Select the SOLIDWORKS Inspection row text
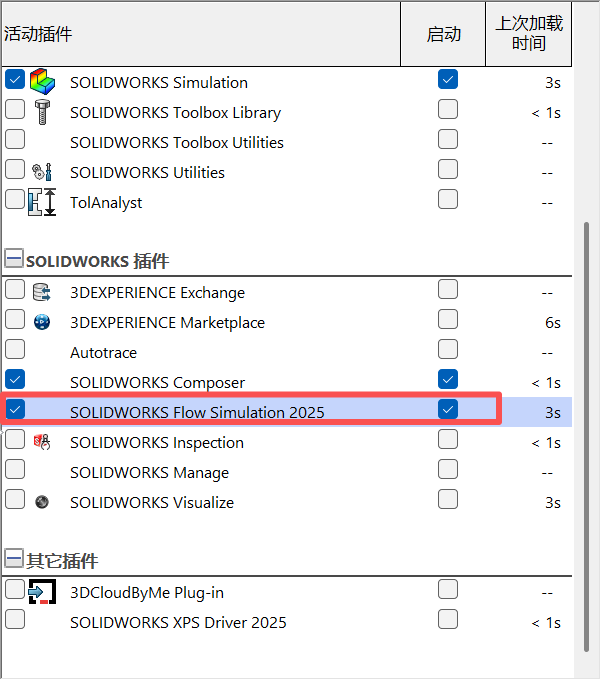 point(157,443)
